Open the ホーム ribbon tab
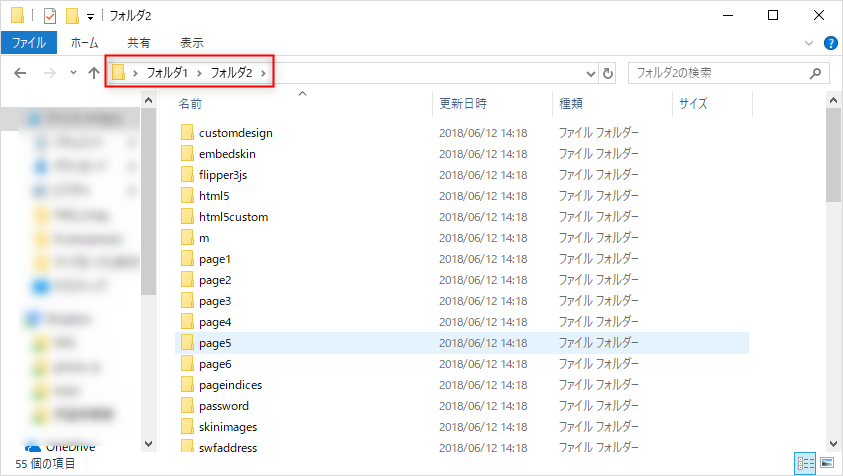 [84, 42]
